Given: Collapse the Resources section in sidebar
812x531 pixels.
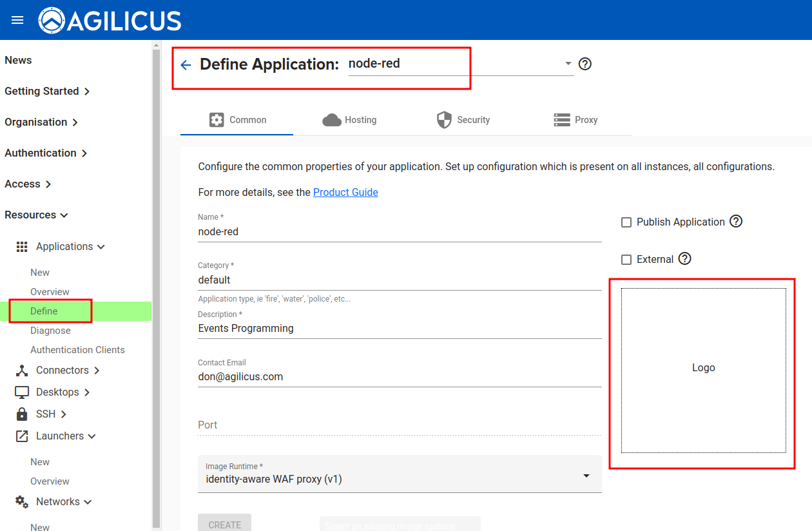Looking at the screenshot, I should [x=36, y=215].
